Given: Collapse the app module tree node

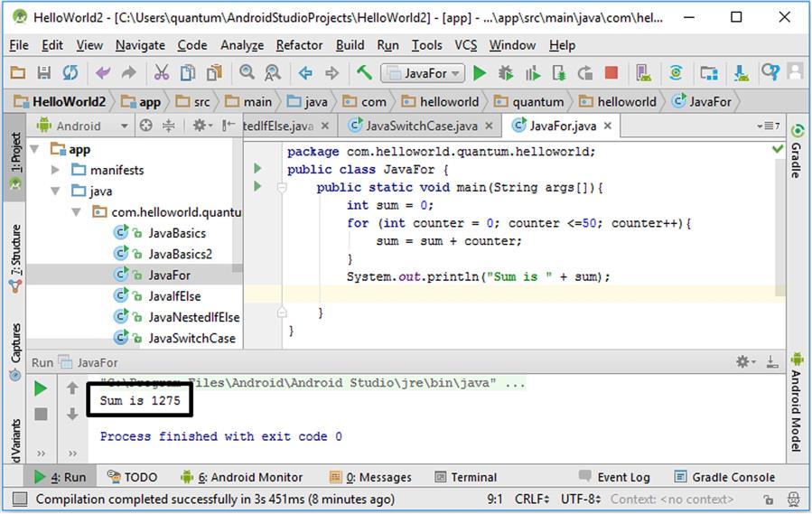Looking at the screenshot, I should pos(34,149).
